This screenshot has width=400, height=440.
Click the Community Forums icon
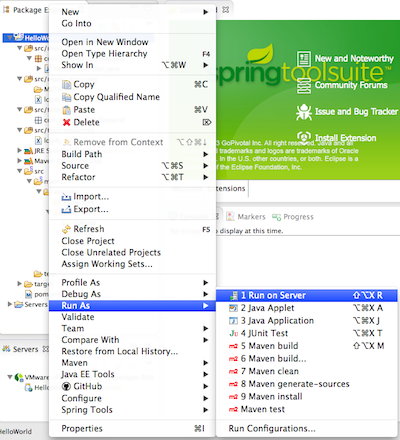coord(304,86)
